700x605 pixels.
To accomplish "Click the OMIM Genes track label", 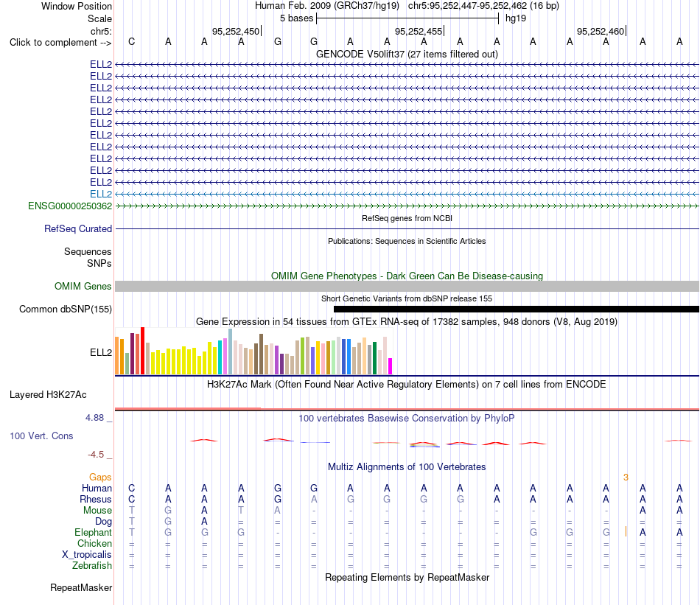I will (83, 286).
